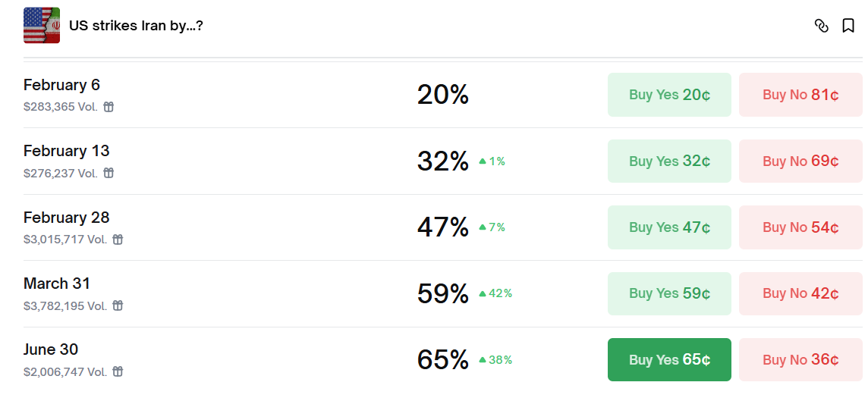Image resolution: width=868 pixels, height=401 pixels.
Task: Select the February 28 outcome row label
Action: (x=67, y=218)
